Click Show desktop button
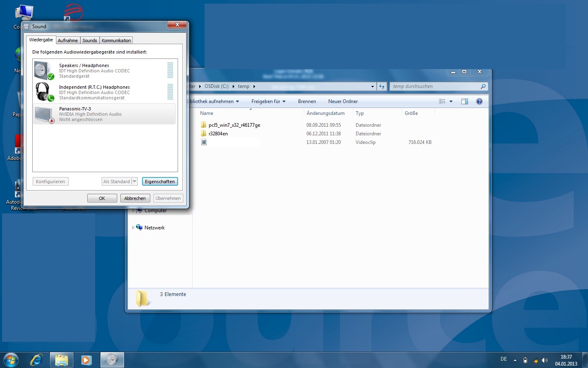This screenshot has height=368, width=588. coord(585,360)
